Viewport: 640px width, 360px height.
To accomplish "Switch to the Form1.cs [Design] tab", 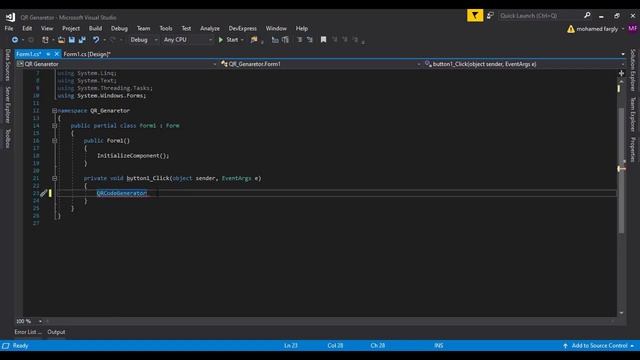I will tap(87, 54).
